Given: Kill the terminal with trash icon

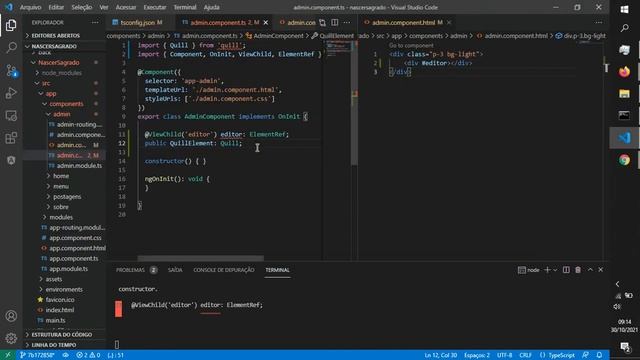Looking at the screenshot, I should 578,270.
